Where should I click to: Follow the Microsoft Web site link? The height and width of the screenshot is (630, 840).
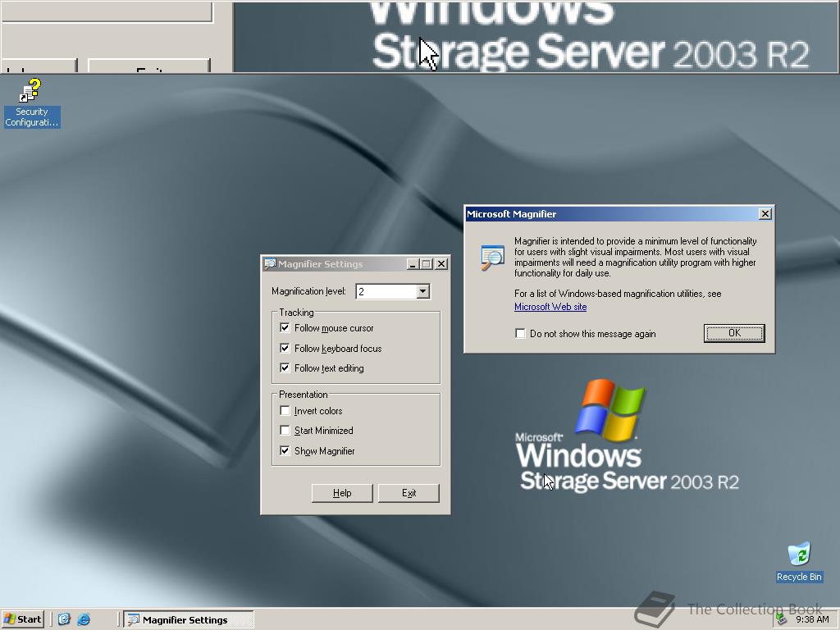pyautogui.click(x=550, y=307)
